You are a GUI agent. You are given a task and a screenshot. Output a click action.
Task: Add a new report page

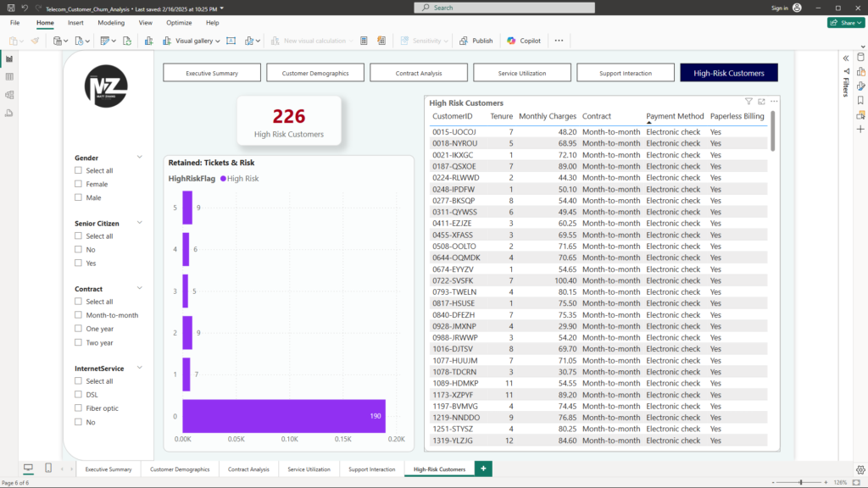click(x=483, y=469)
